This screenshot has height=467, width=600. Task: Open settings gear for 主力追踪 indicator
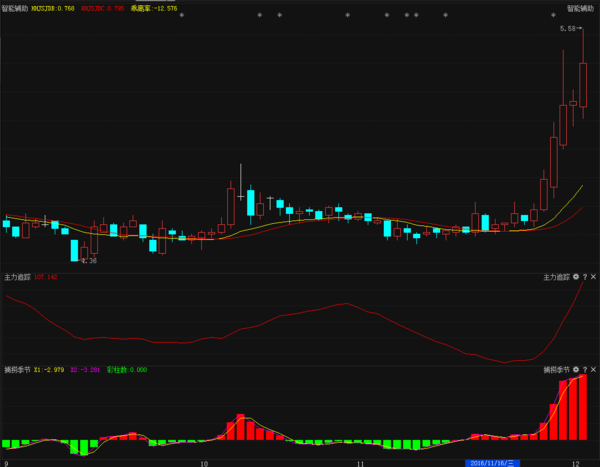click(x=576, y=277)
